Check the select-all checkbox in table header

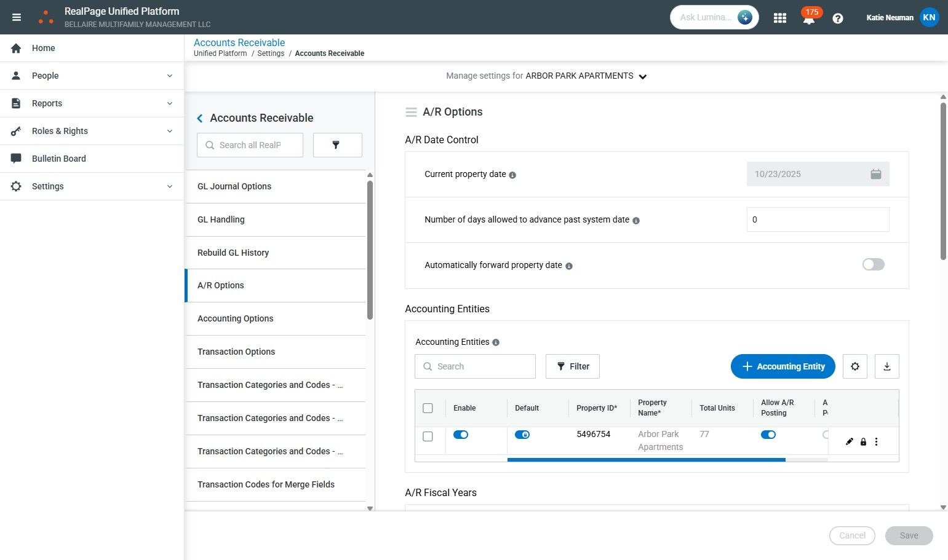[x=428, y=408]
